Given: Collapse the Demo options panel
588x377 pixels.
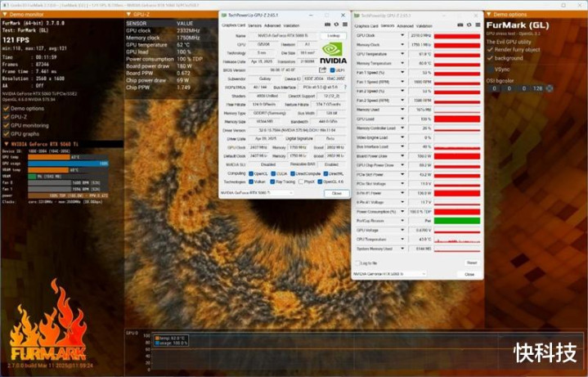Looking at the screenshot, I should click(x=489, y=14).
